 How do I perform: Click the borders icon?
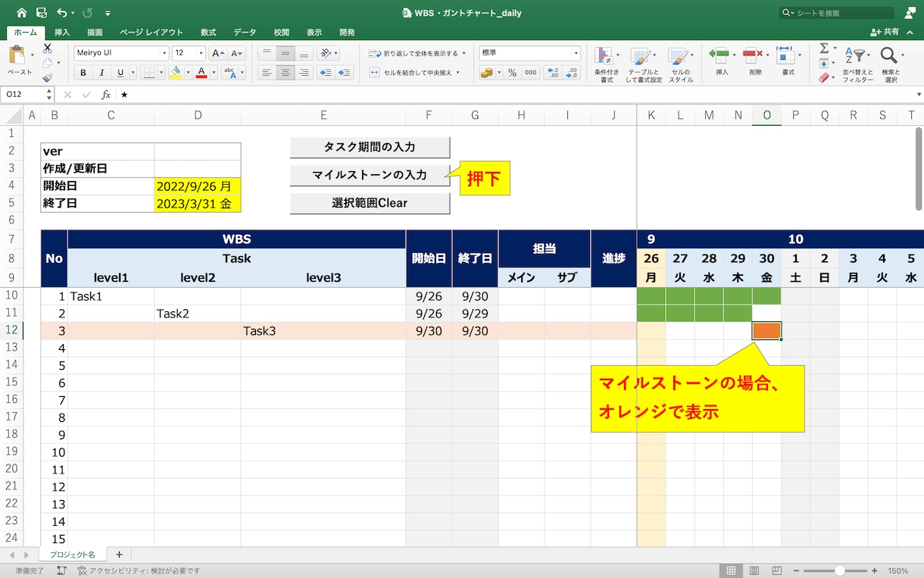pyautogui.click(x=149, y=73)
